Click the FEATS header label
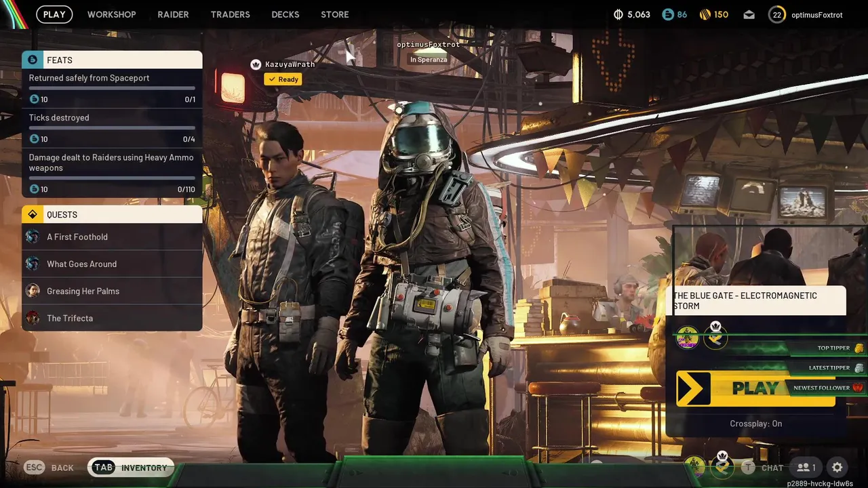Image resolution: width=868 pixels, height=488 pixels. pos(60,60)
